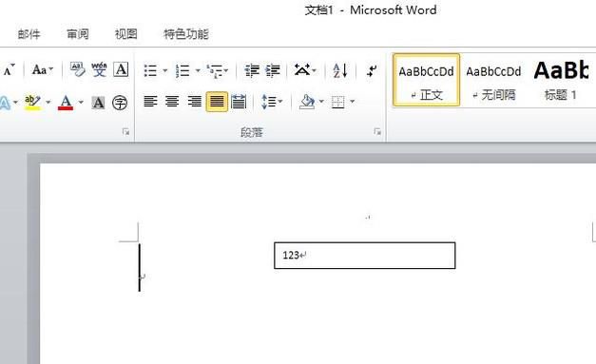Image resolution: width=596 pixels, height=364 pixels.
Task: Center the text
Action: point(172,102)
